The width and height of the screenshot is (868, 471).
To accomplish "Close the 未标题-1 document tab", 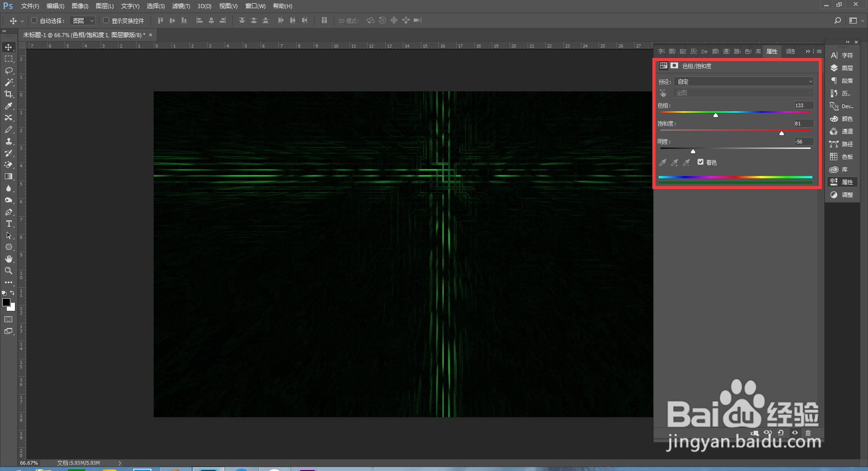I will (x=151, y=35).
